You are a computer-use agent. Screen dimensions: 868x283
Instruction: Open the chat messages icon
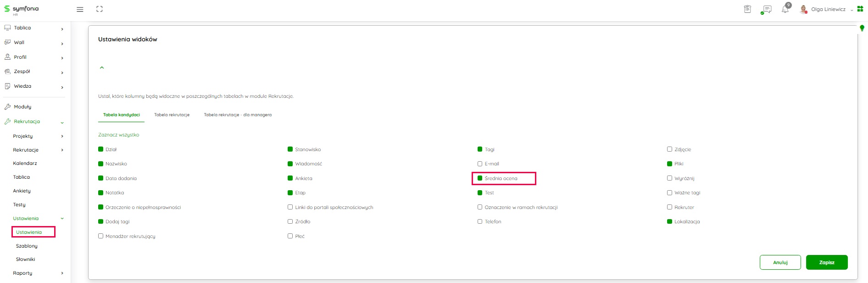[766, 9]
